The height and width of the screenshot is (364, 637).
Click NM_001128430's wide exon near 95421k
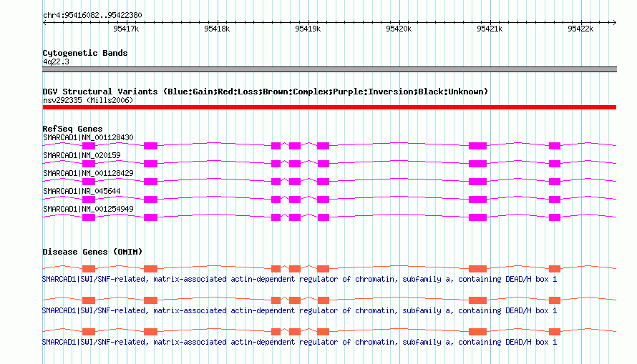click(x=478, y=146)
